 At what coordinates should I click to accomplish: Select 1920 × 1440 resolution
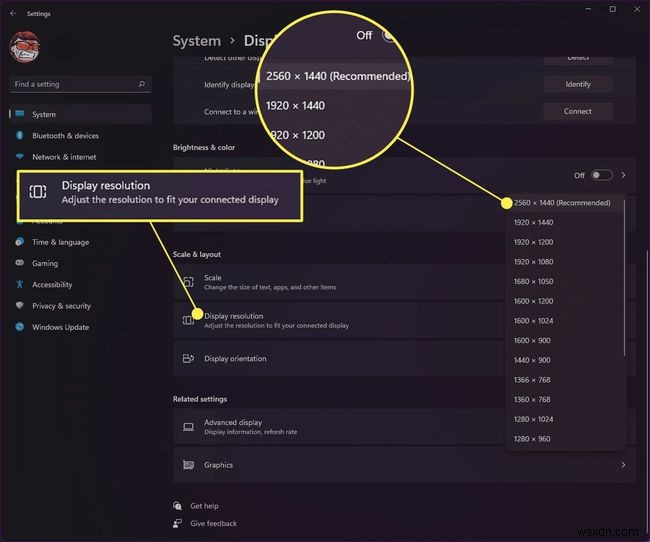point(565,223)
